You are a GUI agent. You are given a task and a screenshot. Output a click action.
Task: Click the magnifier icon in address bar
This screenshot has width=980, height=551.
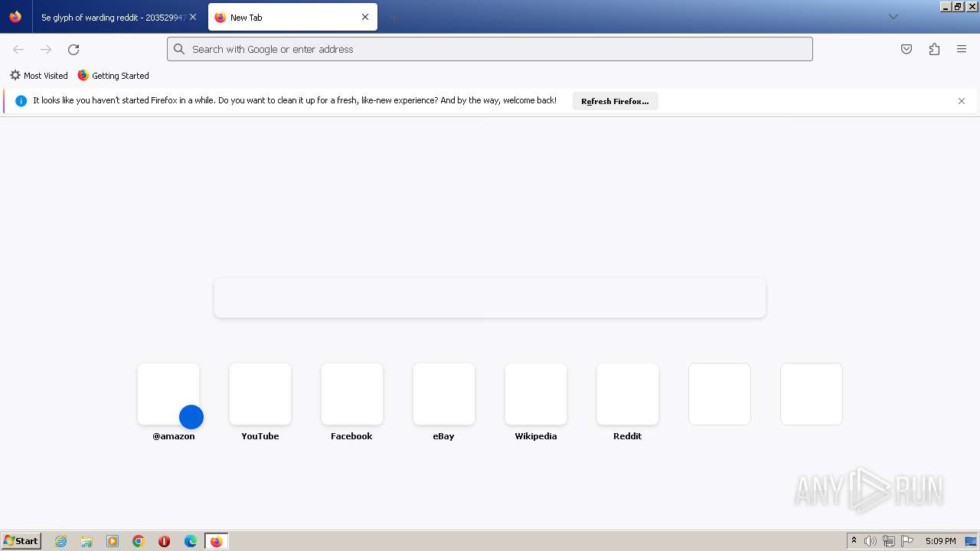(x=179, y=49)
